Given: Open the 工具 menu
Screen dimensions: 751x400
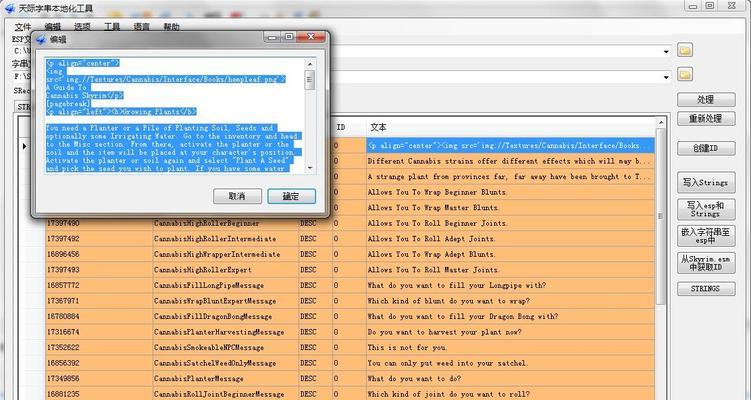Looking at the screenshot, I should [x=112, y=27].
